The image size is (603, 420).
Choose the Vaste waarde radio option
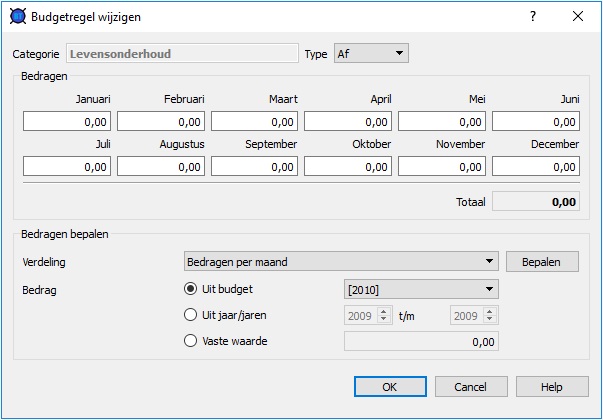pos(191,341)
